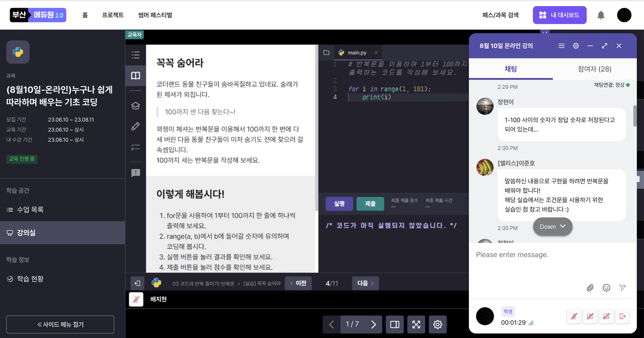The image size is (644, 338).
Task: Minimize the online lecture chat window
Action: [x=590, y=46]
